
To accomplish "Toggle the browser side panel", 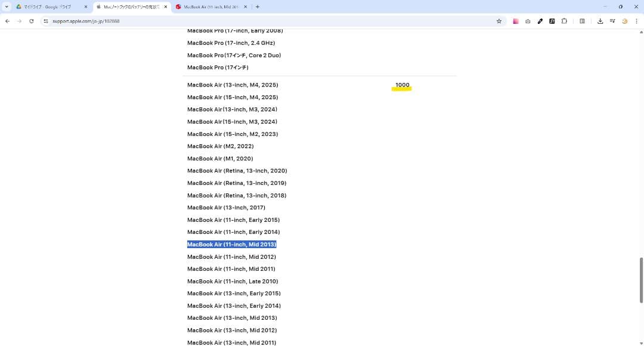I will [x=582, y=21].
